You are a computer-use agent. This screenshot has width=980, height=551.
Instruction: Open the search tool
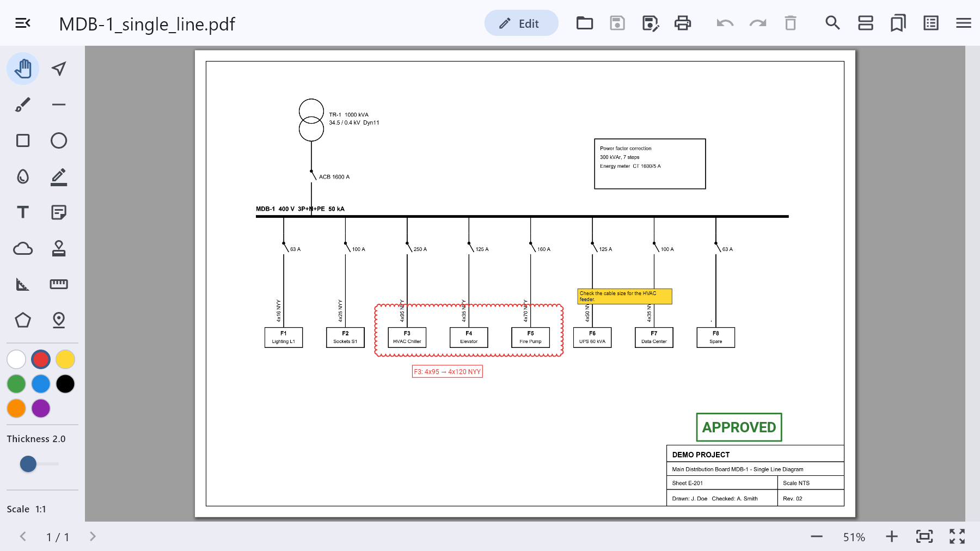coord(832,23)
